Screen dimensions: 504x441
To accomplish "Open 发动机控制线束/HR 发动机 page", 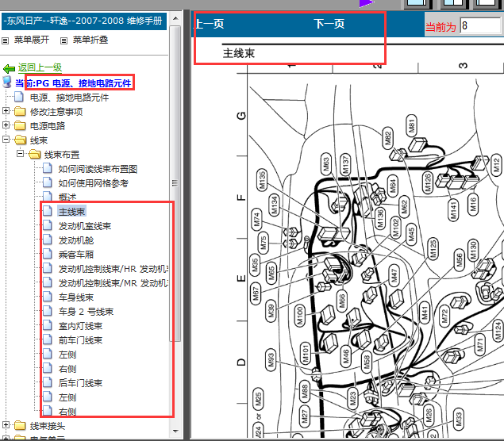I will [113, 269].
